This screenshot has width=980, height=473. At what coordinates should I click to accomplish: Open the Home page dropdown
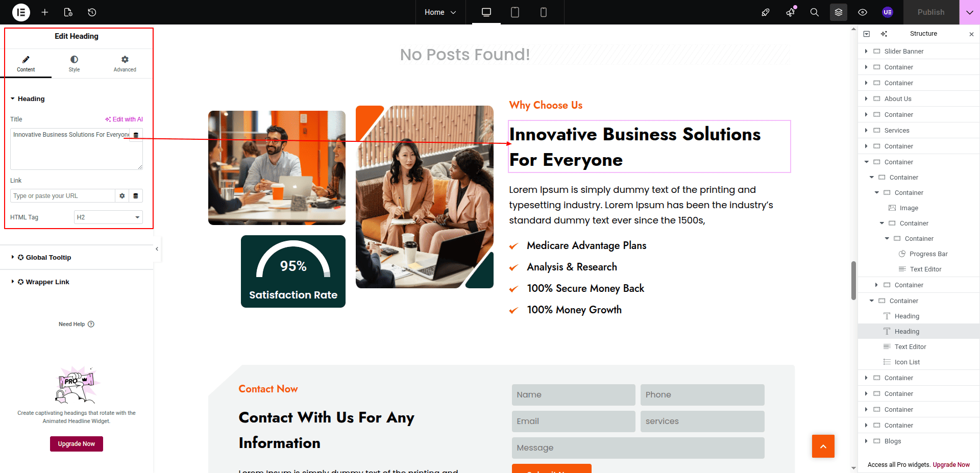tap(440, 12)
